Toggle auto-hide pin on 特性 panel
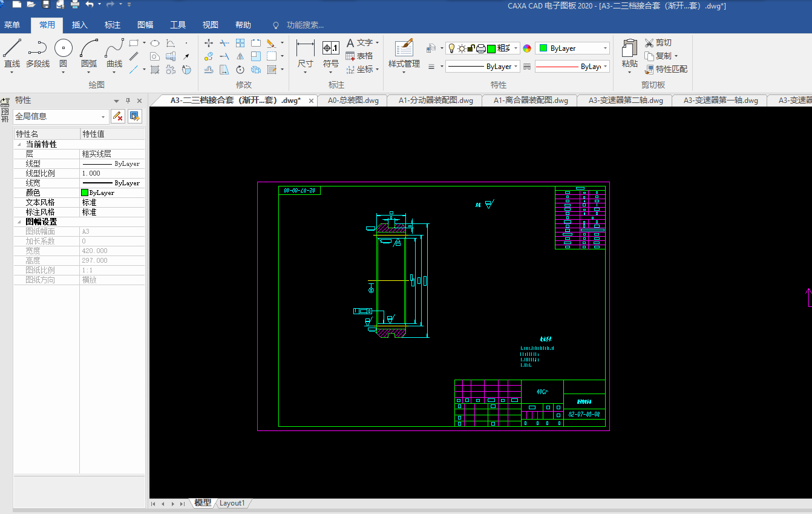Screen dimensions: 812x514 (128, 100)
